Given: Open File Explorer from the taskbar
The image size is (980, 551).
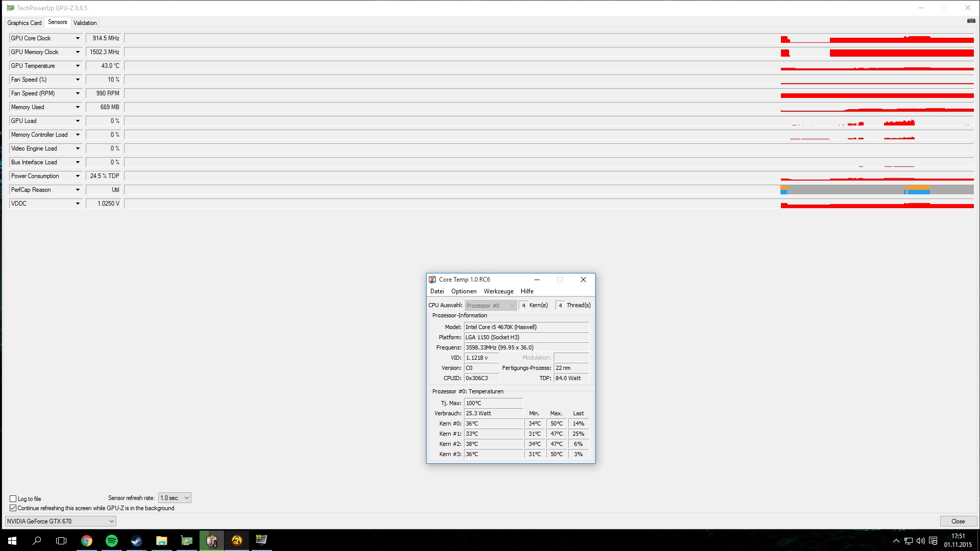Looking at the screenshot, I should click(161, 541).
